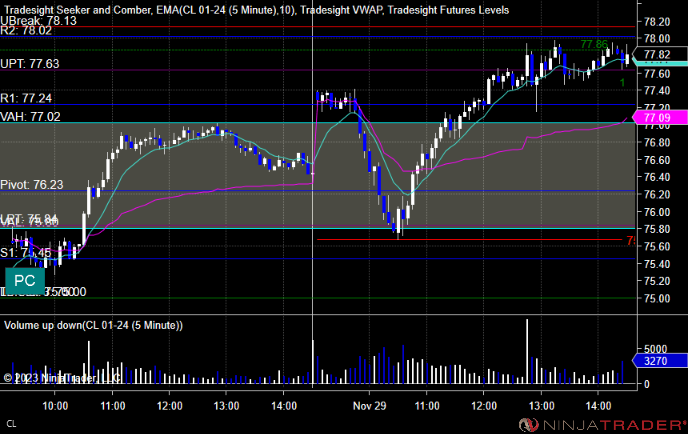Viewport: 688px width, 434px height.
Task: Click the 76.00 price axis label
Action: (657, 212)
